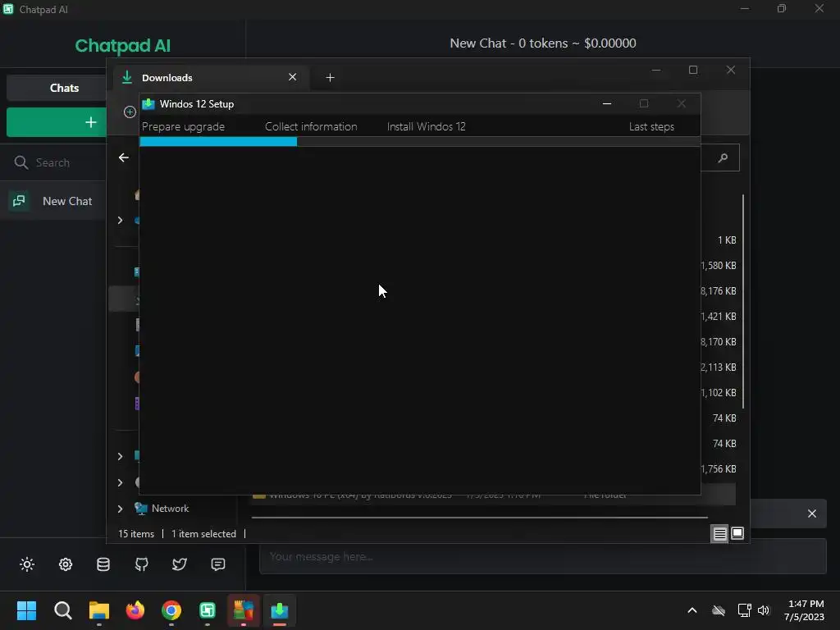Click the 1 item selected status text
Image resolution: width=840 pixels, height=630 pixels.
pyautogui.click(x=203, y=533)
